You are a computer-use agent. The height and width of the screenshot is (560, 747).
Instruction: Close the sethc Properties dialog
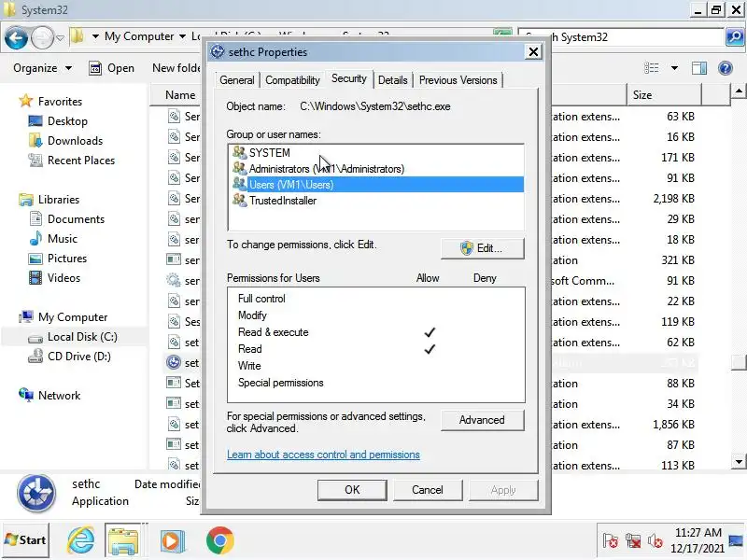(x=533, y=51)
